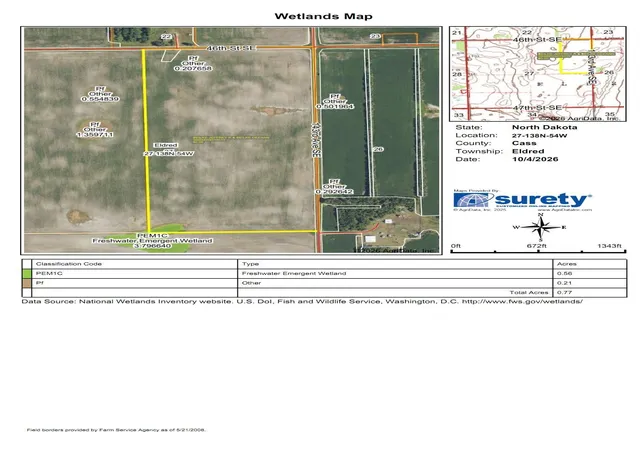640x450 pixels.
Task: Select the Pf Other 0.554839 map label
Action: click(100, 94)
